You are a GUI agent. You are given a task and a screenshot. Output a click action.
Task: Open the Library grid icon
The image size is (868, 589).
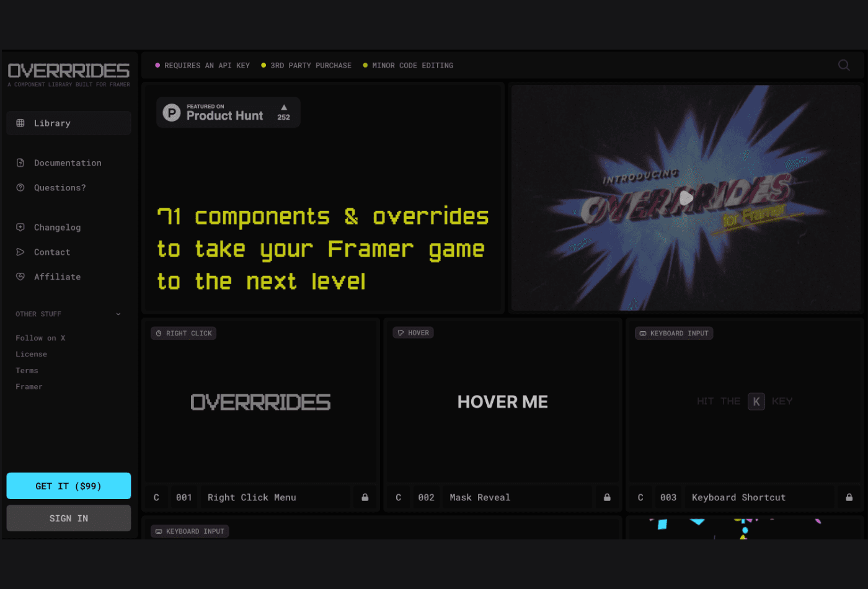point(20,123)
